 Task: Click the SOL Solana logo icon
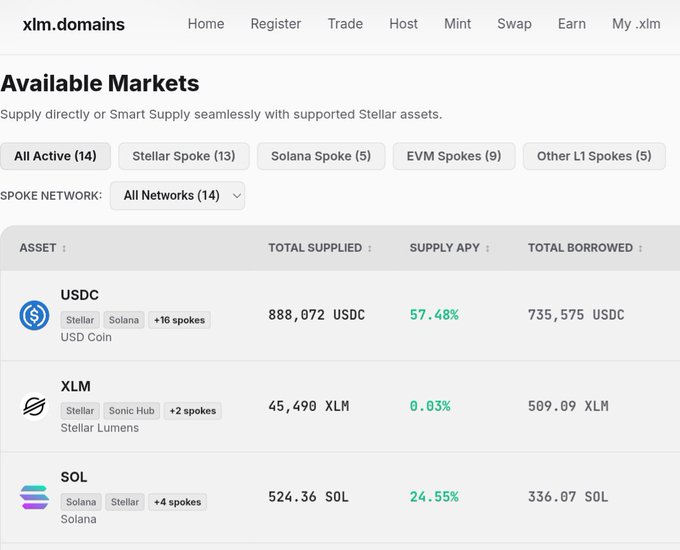[34, 497]
